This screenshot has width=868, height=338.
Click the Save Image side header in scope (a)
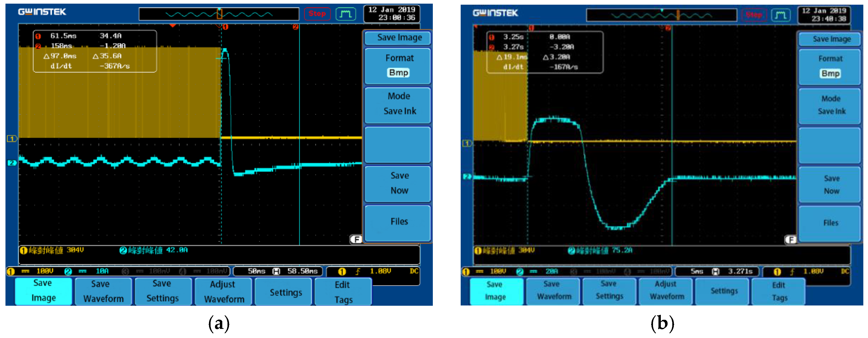(398, 38)
